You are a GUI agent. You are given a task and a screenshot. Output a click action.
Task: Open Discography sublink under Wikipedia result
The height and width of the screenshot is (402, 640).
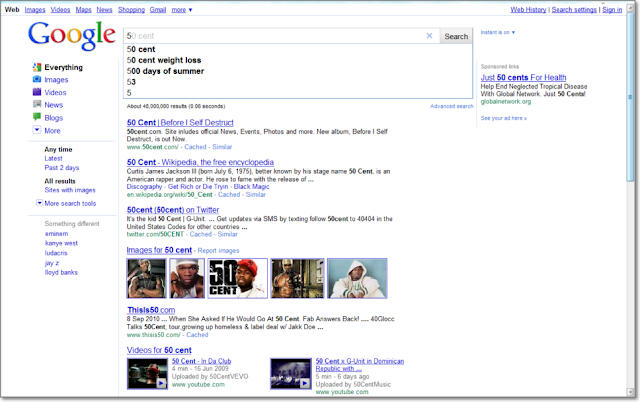click(x=144, y=187)
